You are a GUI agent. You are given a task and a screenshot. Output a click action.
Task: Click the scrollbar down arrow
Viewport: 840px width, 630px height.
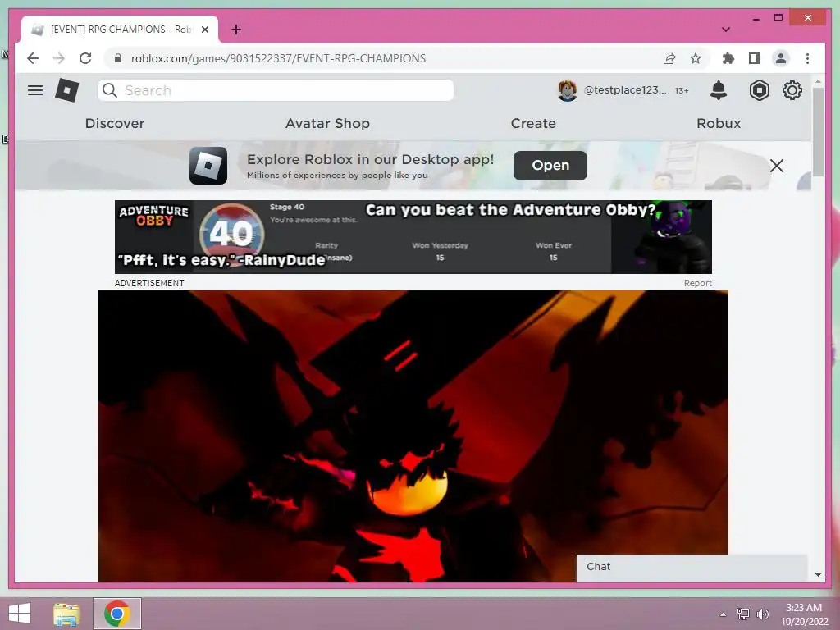pos(818,575)
